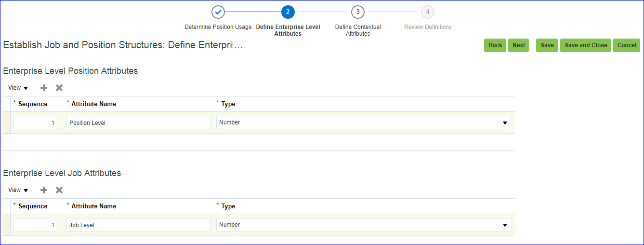644x245 pixels.
Task: Select the Job Level row selector handle
Action: (x=6, y=225)
